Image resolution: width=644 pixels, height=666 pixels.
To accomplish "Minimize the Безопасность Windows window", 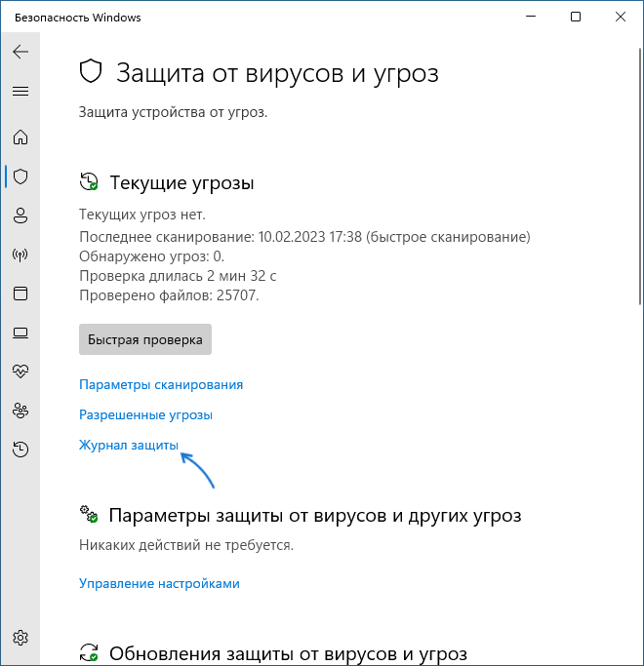I will pyautogui.click(x=531, y=17).
